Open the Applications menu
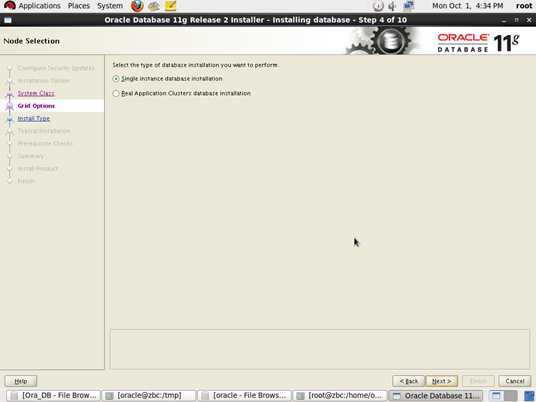The height and width of the screenshot is (402, 536). pyautogui.click(x=39, y=6)
